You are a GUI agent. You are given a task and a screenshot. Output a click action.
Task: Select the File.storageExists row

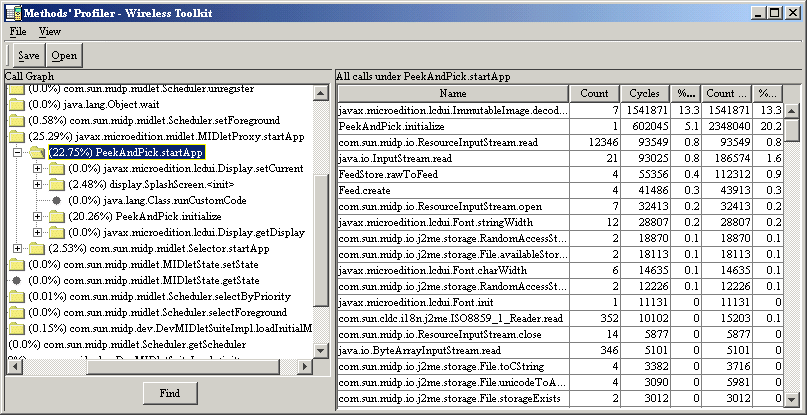(x=560, y=399)
